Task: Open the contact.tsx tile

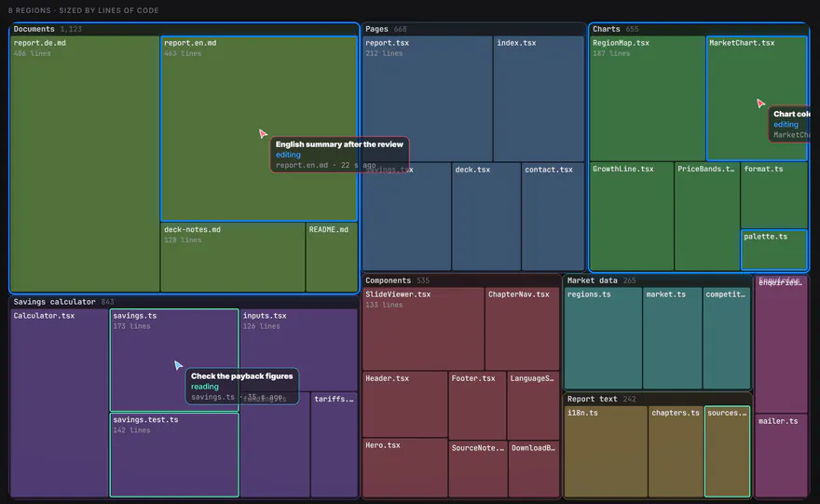Action: click(x=553, y=216)
